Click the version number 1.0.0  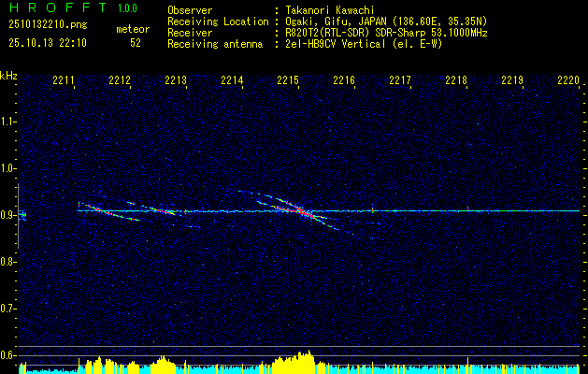127,8
